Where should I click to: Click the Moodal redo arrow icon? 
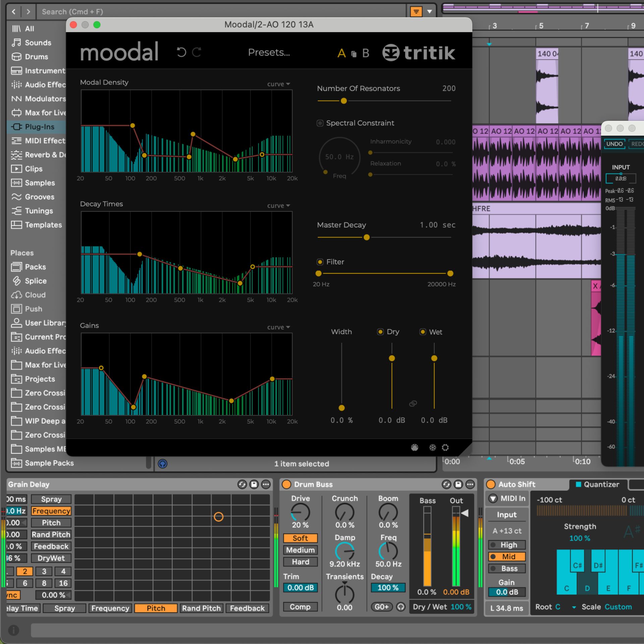(x=197, y=52)
